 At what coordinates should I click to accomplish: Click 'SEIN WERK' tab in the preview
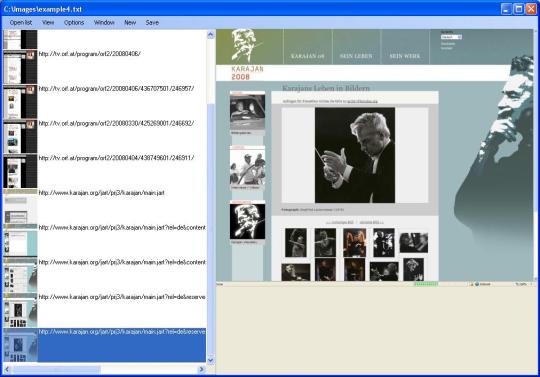(x=405, y=56)
